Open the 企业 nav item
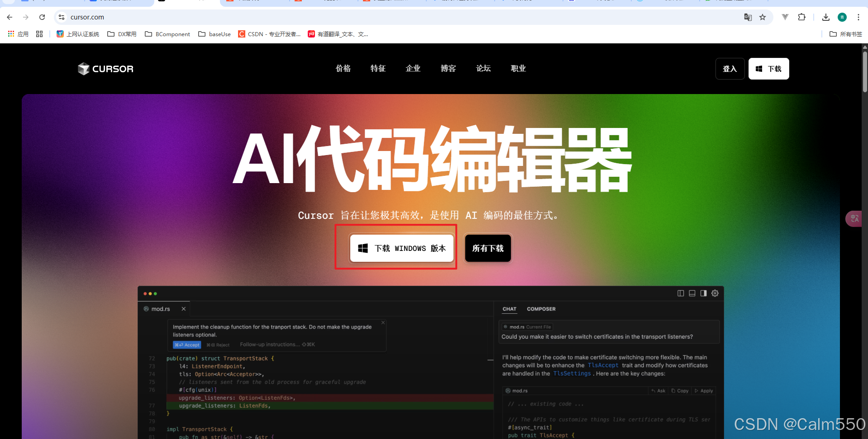 [413, 68]
